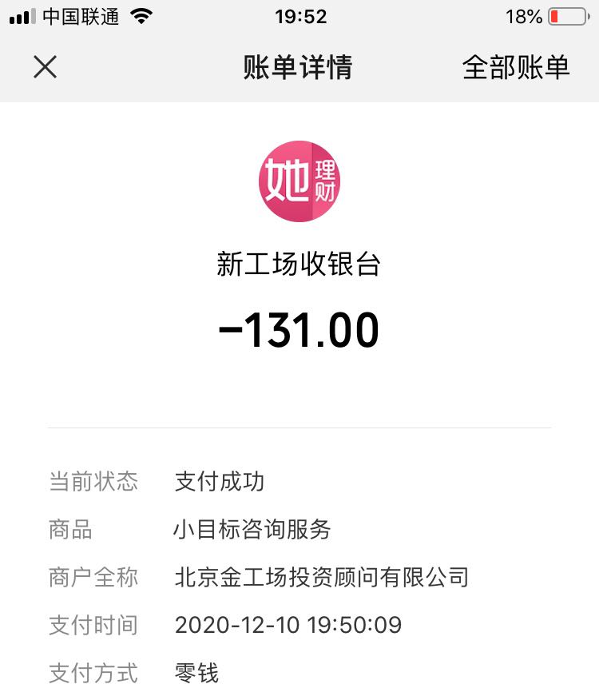Viewport: 599px width, 700px height.
Task: Tap the 18% battery percentage
Action: click(524, 17)
